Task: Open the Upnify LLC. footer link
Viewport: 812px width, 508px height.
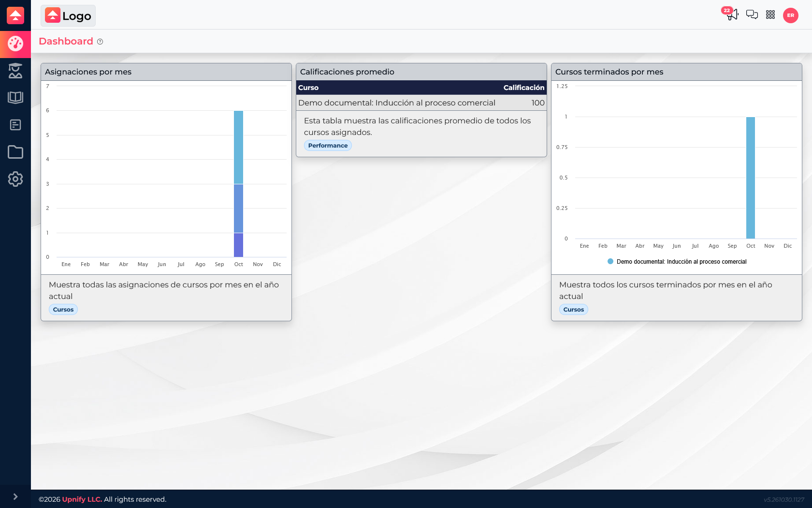Action: click(x=82, y=499)
